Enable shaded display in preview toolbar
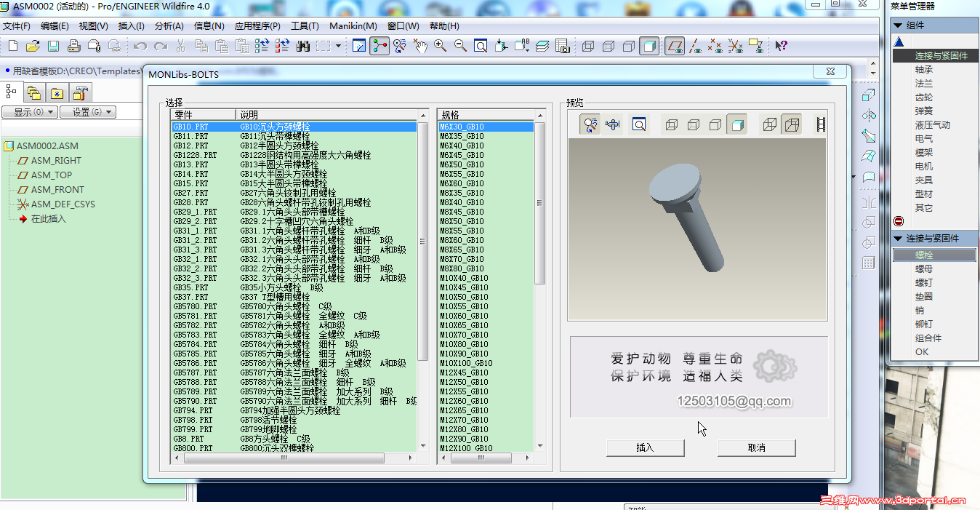Viewport: 980px width, 510px height. click(736, 125)
